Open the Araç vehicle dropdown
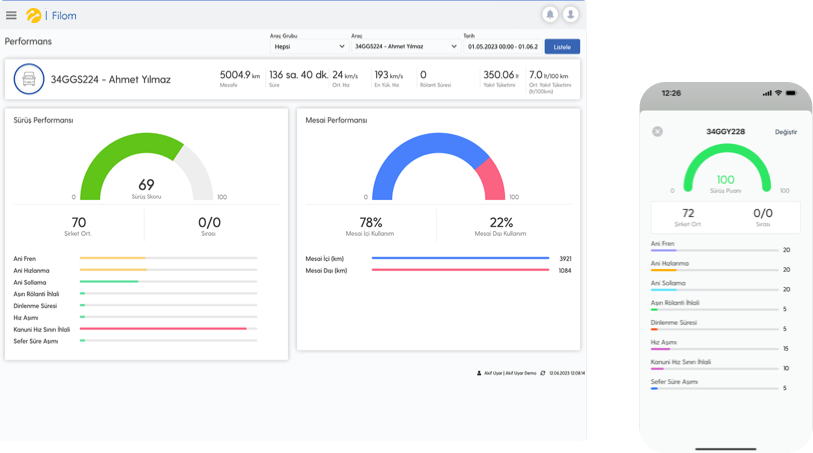Image resolution: width=813 pixels, height=453 pixels. pos(403,46)
